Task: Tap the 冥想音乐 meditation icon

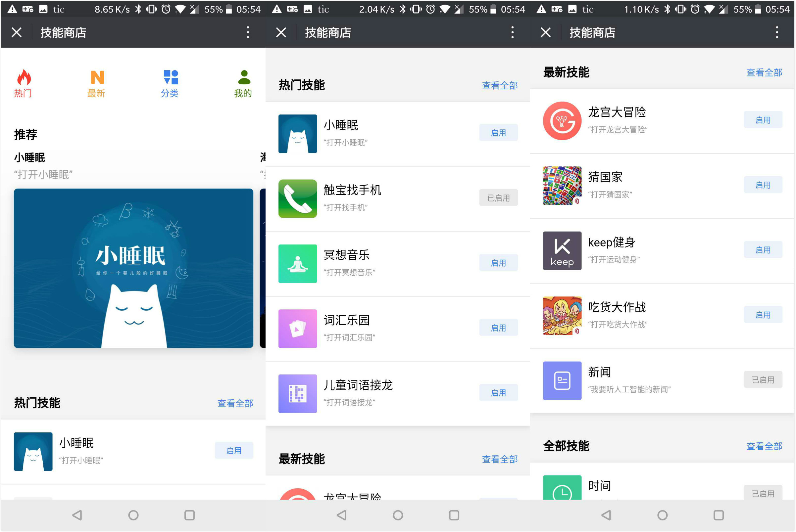Action: point(297,264)
